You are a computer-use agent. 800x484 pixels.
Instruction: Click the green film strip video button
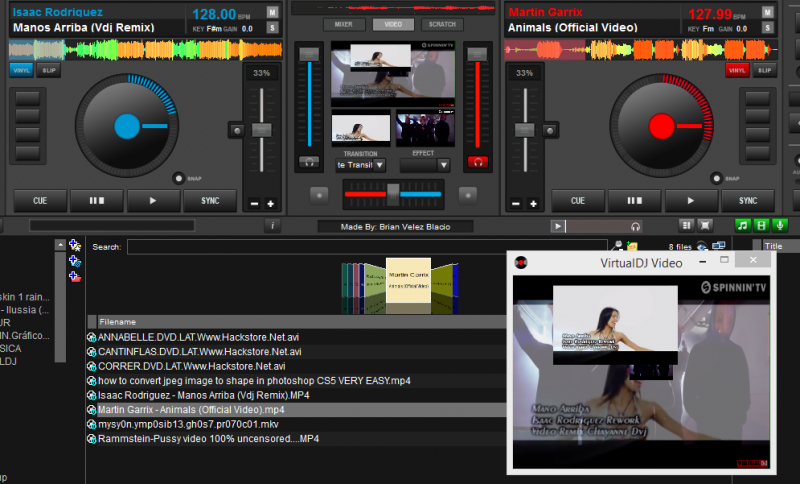pos(761,225)
